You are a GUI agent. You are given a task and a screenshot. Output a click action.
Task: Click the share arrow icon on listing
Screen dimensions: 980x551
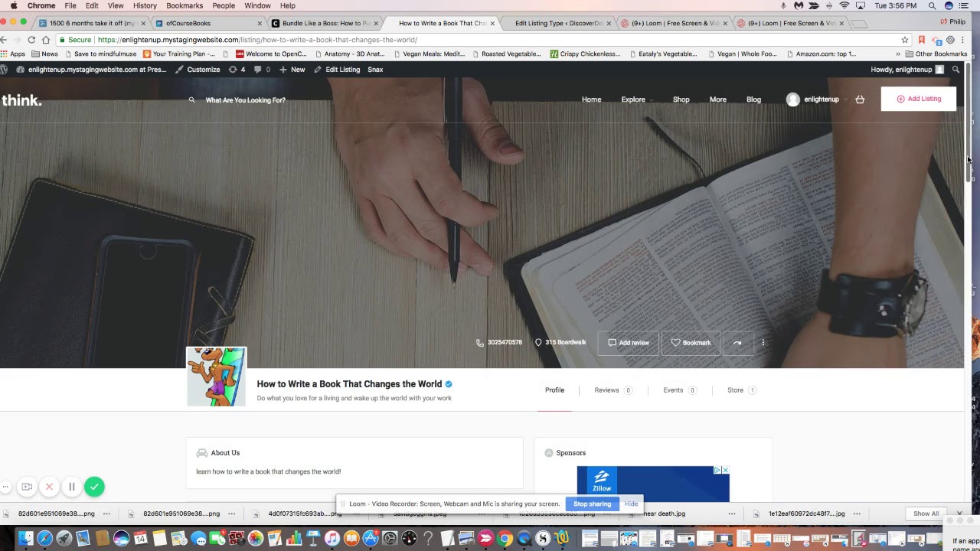[x=737, y=343]
